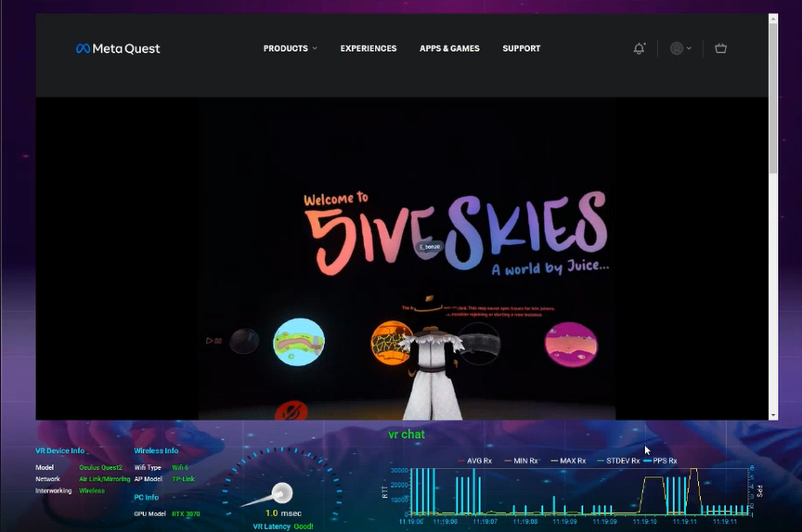Click the MIN Rx legend entry
The height and width of the screenshot is (532, 802).
click(x=521, y=461)
